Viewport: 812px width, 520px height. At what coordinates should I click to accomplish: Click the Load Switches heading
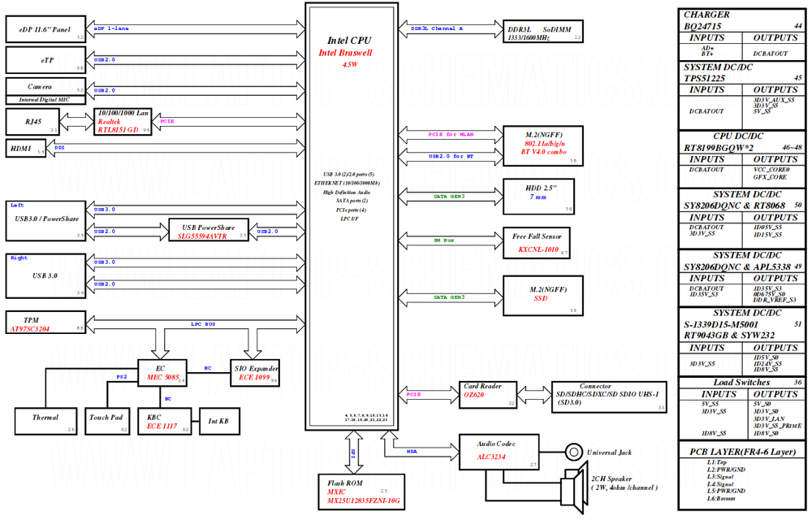[x=741, y=382]
